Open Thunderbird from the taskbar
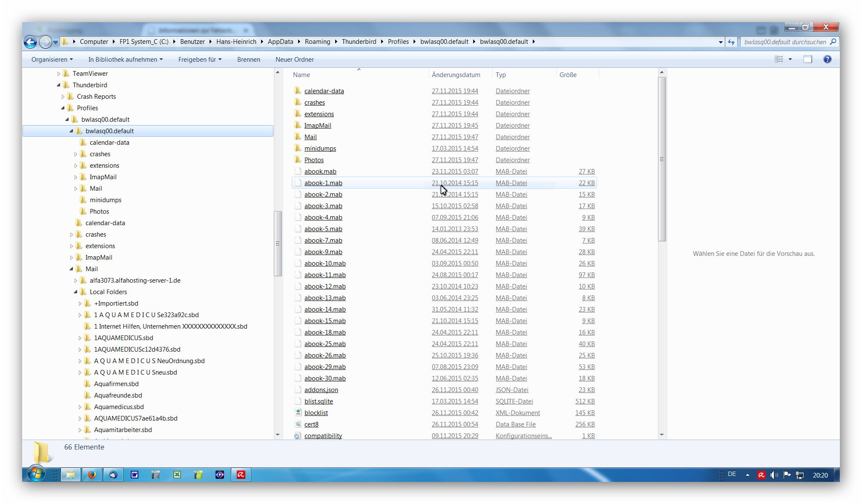 113,475
